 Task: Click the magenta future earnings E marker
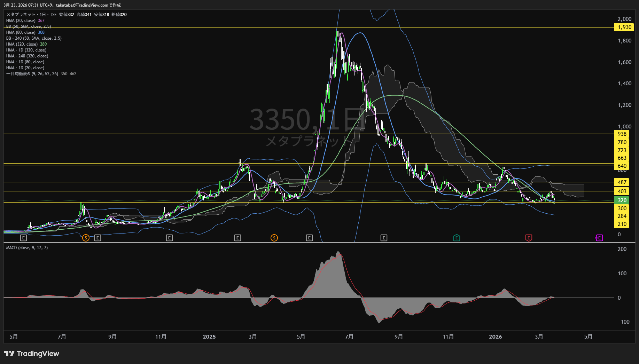[599, 238]
